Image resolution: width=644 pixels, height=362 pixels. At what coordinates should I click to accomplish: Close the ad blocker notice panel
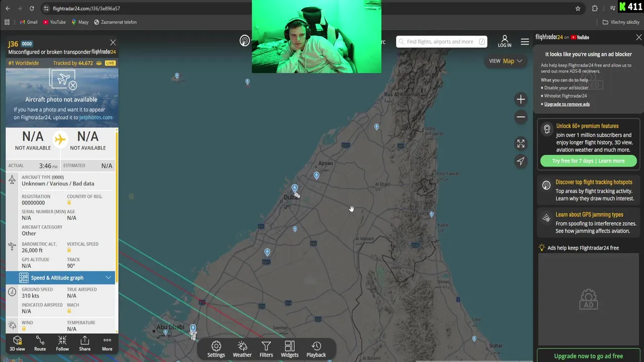click(639, 37)
